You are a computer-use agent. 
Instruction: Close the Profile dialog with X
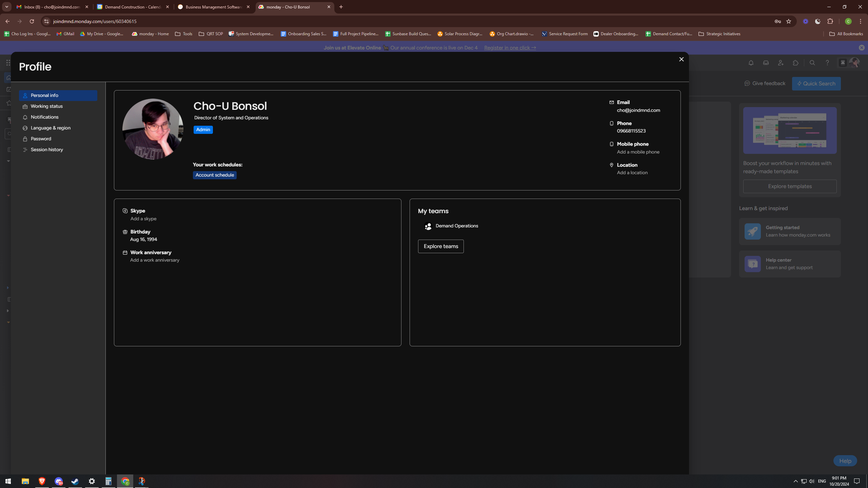pos(681,59)
